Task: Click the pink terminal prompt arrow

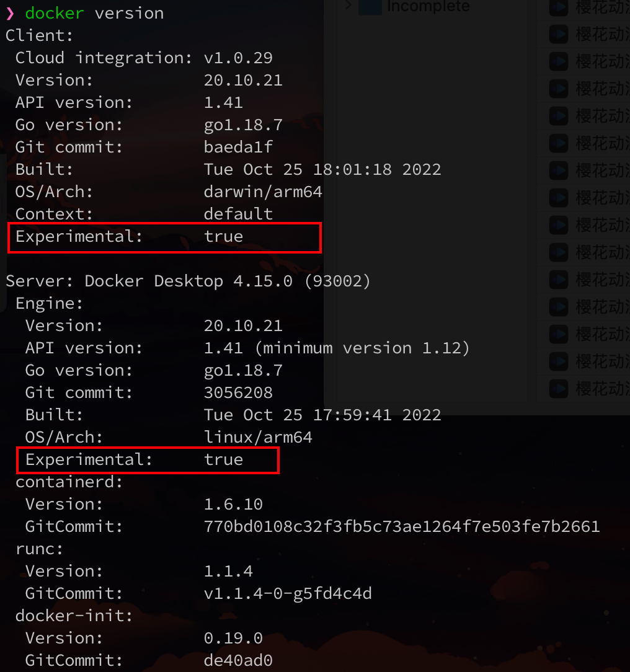Action: tap(11, 14)
